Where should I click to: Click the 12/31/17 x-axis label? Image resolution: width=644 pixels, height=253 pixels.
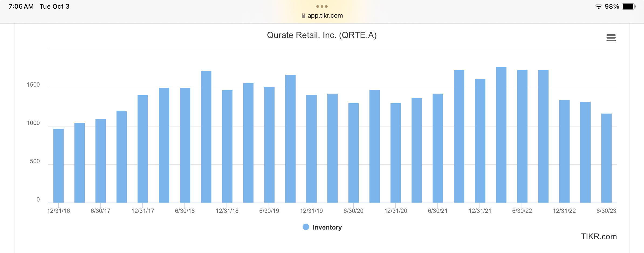coord(143,211)
